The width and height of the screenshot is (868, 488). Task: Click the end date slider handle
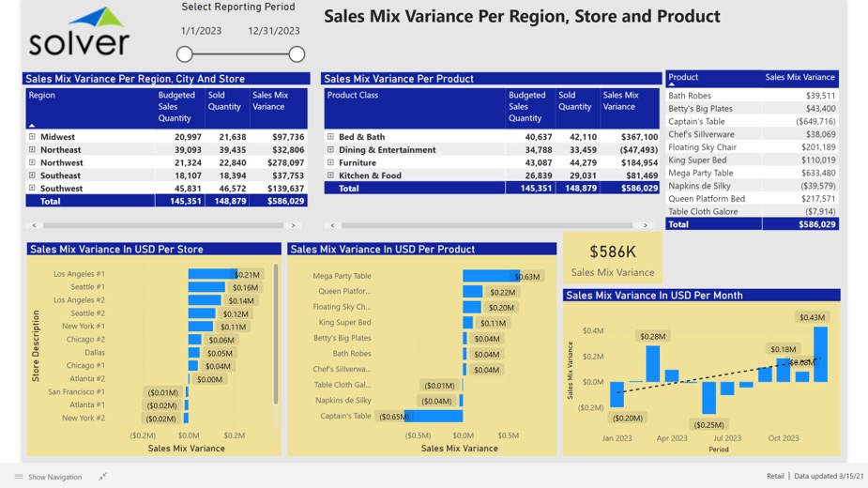pyautogui.click(x=297, y=54)
